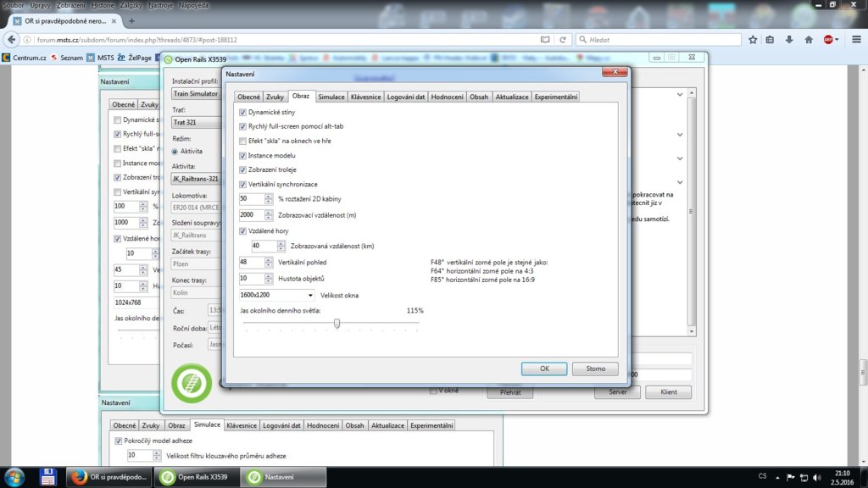Increase Zobrazovaná vzdálenost (km) spinner

pyautogui.click(x=281, y=243)
